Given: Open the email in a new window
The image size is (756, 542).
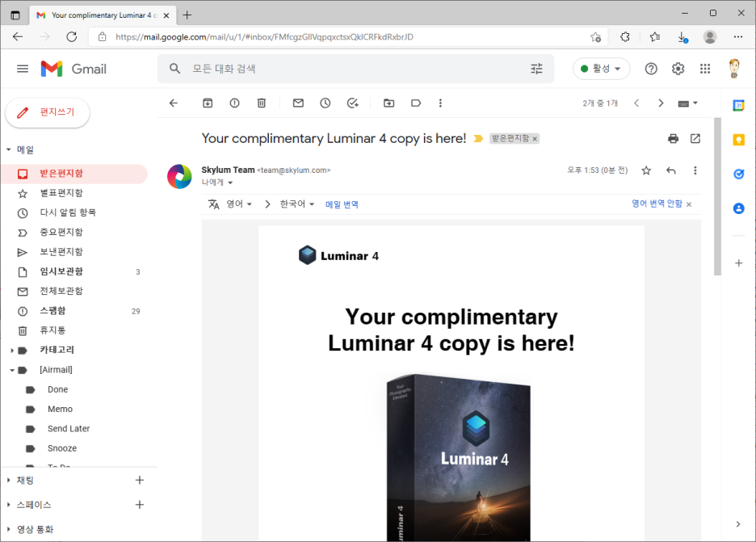Looking at the screenshot, I should point(695,139).
